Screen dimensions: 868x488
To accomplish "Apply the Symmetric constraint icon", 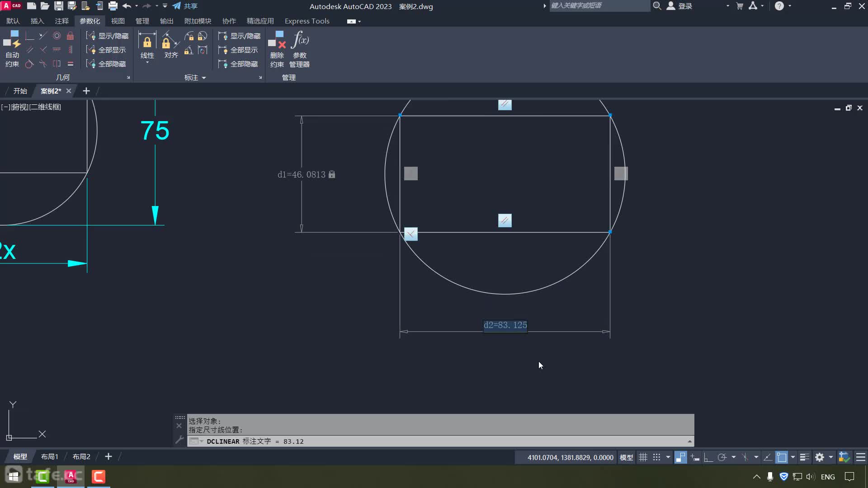I will tap(57, 64).
